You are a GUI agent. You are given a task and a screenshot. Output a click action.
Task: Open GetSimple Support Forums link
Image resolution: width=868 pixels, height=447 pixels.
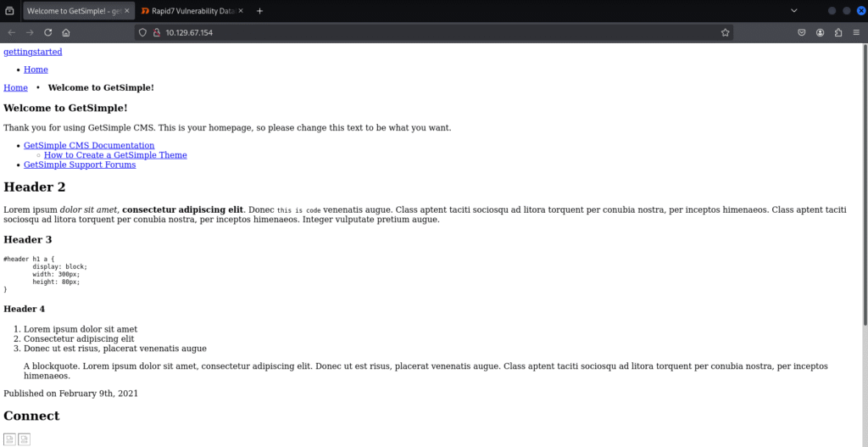click(x=80, y=165)
